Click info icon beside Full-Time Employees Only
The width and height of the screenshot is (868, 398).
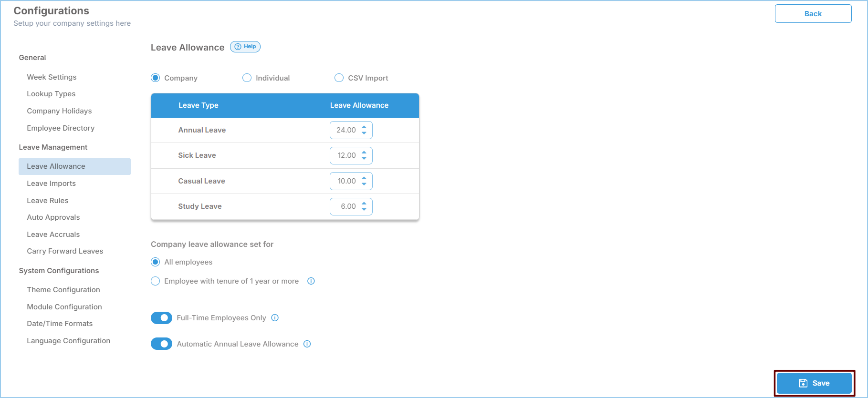[275, 318]
